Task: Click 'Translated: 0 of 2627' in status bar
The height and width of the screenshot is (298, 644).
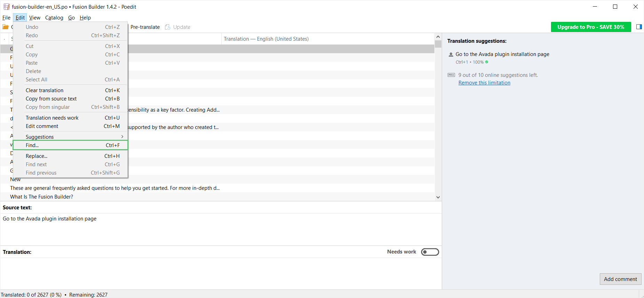Action: pyautogui.click(x=31, y=295)
